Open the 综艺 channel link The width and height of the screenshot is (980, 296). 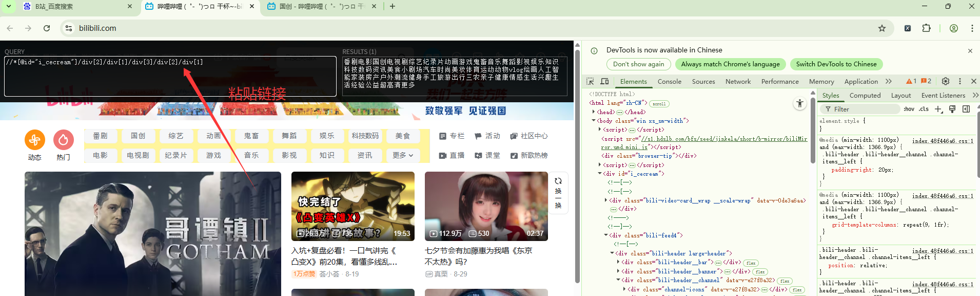click(x=176, y=136)
